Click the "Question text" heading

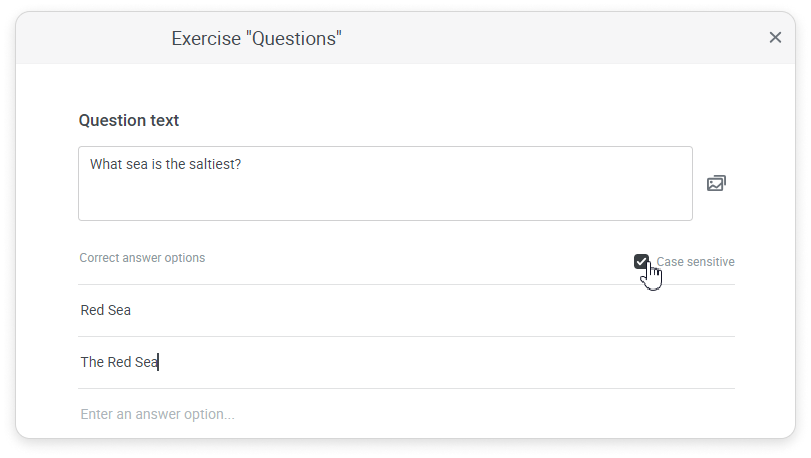point(129,121)
